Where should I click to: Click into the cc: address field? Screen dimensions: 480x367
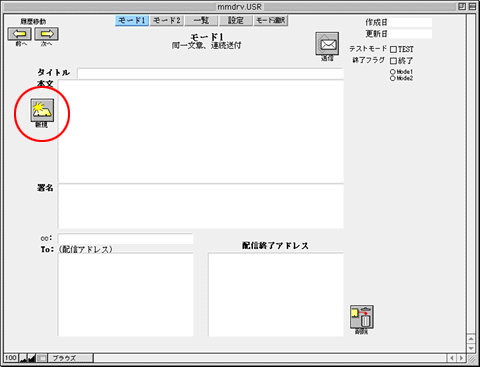tap(125, 239)
